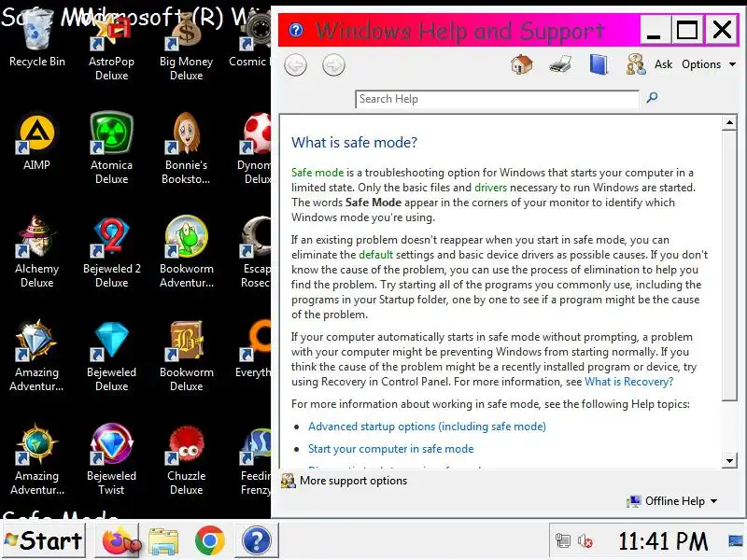
Task: Open the 'Safe mode' definition link
Action: point(317,173)
